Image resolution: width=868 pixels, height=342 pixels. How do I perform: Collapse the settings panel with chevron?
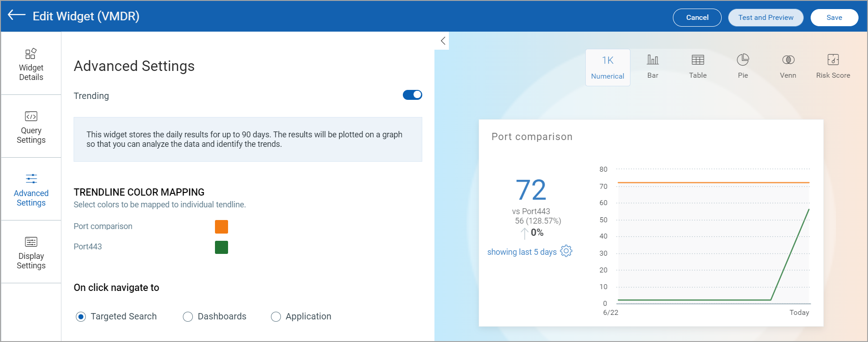pyautogui.click(x=443, y=41)
